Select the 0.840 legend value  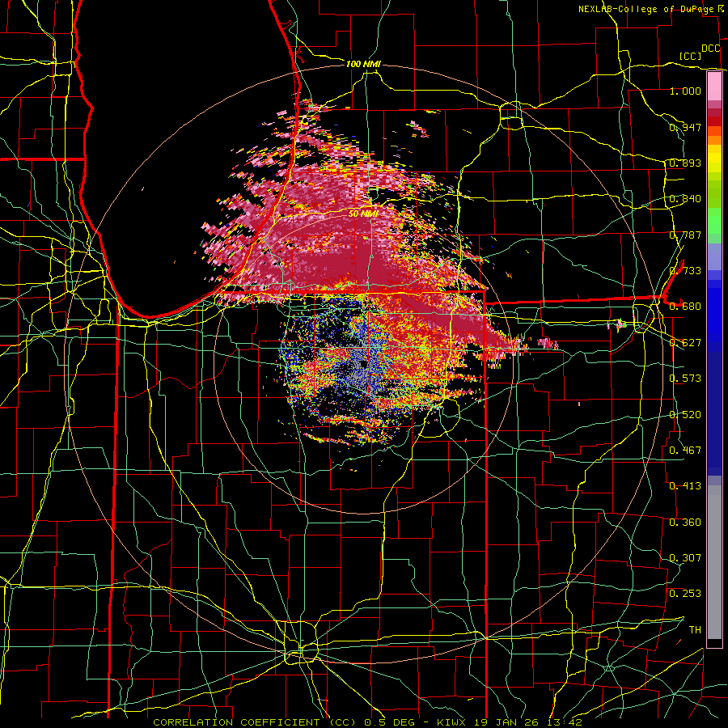pyautogui.click(x=685, y=199)
